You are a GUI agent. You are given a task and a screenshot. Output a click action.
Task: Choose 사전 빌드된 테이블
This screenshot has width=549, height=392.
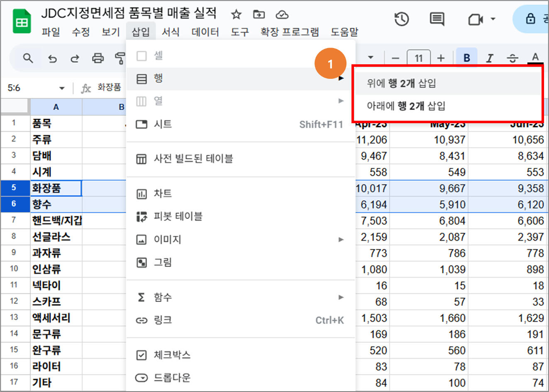pyautogui.click(x=241, y=159)
